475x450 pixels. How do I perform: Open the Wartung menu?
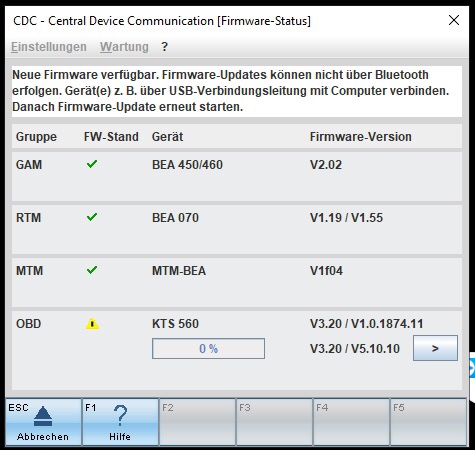(124, 47)
